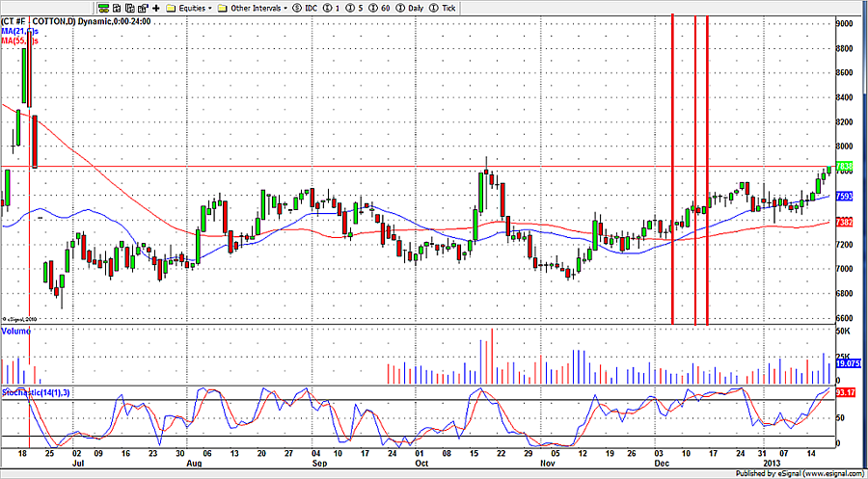Click the leftmost red vertical line in December

point(672,173)
